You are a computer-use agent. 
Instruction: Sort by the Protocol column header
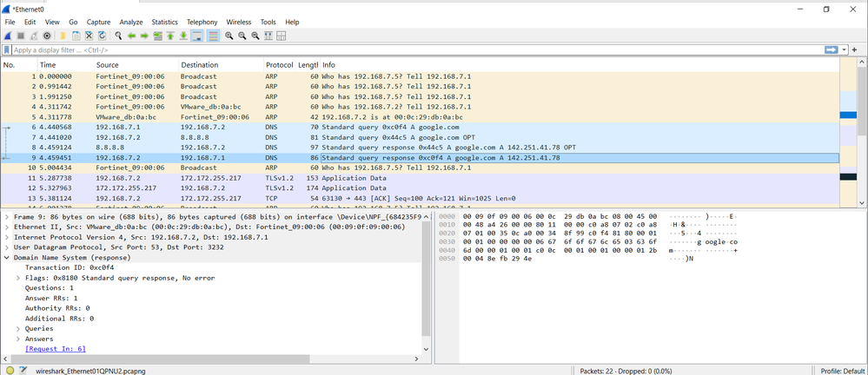pyautogui.click(x=280, y=65)
